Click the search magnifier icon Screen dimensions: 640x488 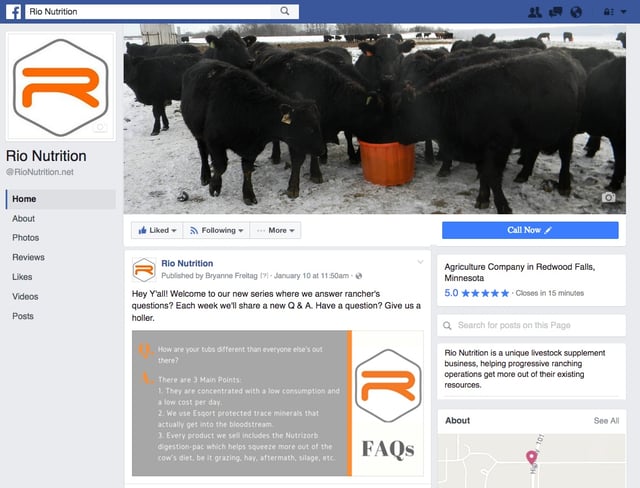pyautogui.click(x=284, y=11)
